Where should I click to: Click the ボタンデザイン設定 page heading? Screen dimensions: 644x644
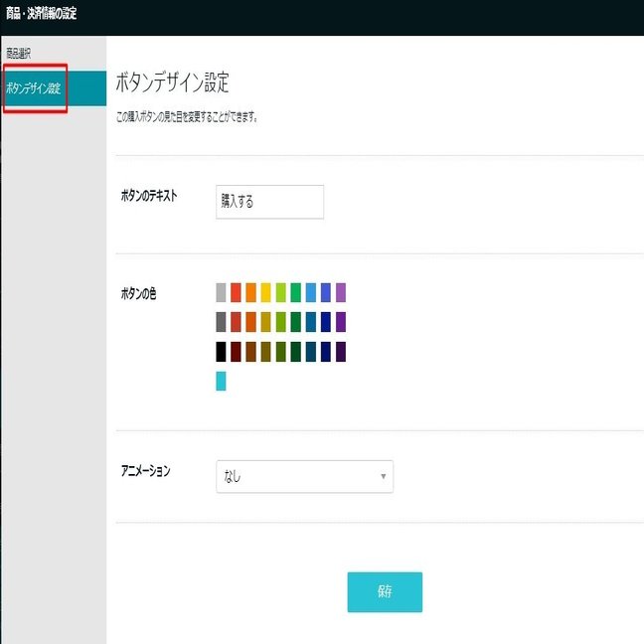[x=173, y=82]
